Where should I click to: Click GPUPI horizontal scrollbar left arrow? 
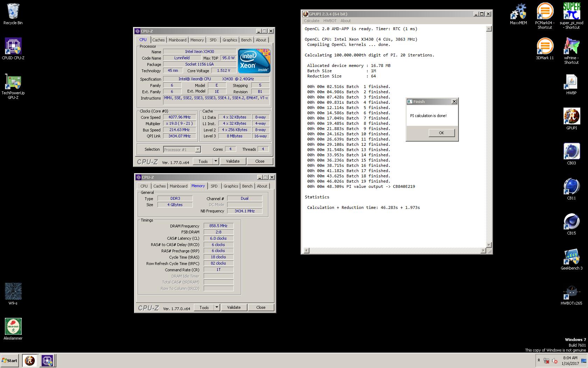306,250
